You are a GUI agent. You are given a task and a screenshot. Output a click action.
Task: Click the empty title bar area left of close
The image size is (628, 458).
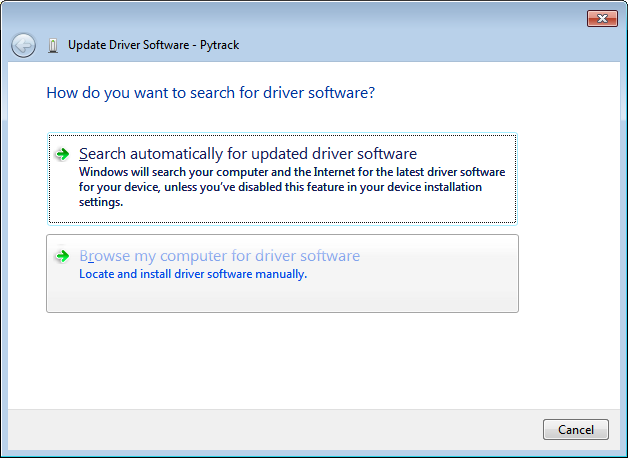coord(400,18)
